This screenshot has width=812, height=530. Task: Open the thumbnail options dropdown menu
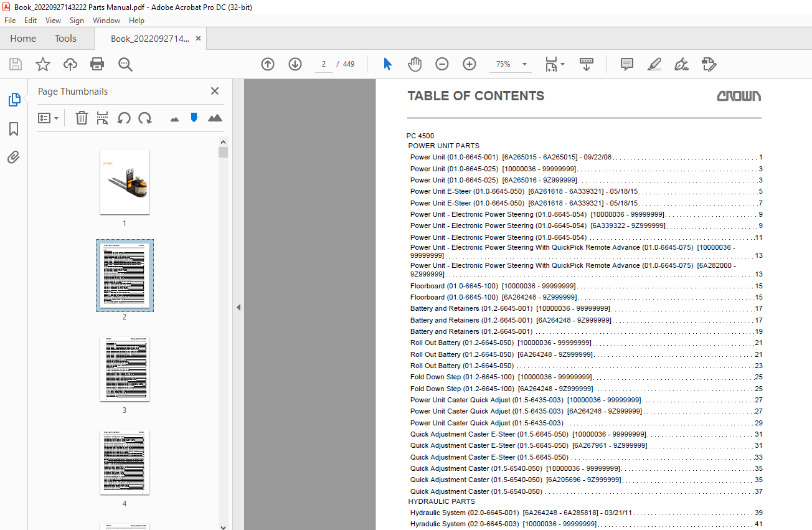coord(49,118)
